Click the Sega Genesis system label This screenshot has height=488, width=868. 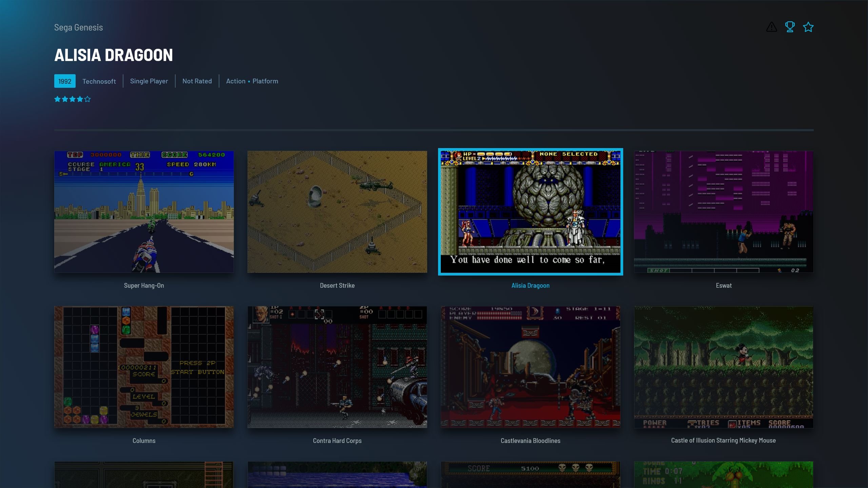(78, 27)
